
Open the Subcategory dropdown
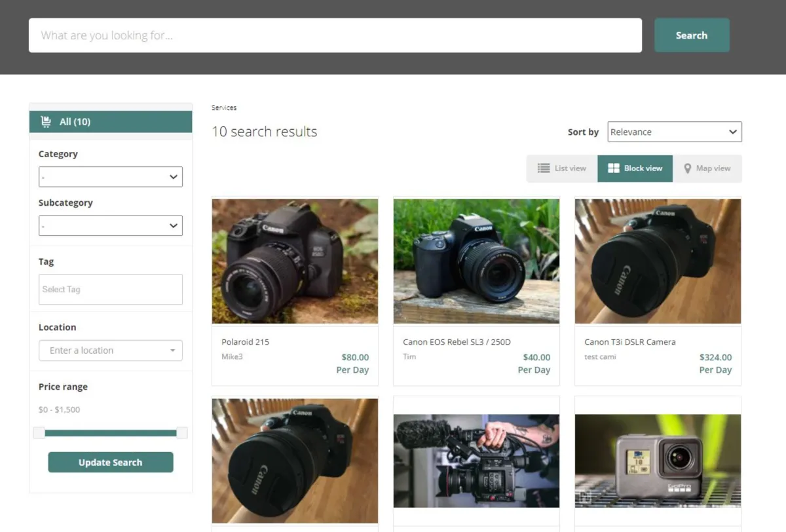click(x=111, y=225)
